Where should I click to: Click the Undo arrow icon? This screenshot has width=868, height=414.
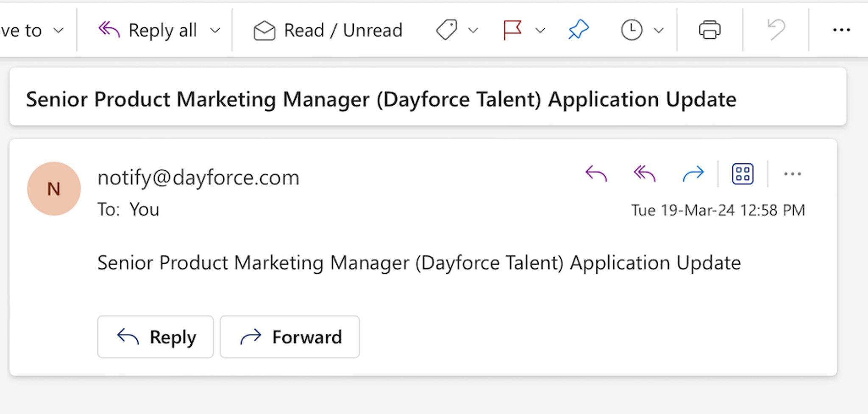click(x=776, y=30)
